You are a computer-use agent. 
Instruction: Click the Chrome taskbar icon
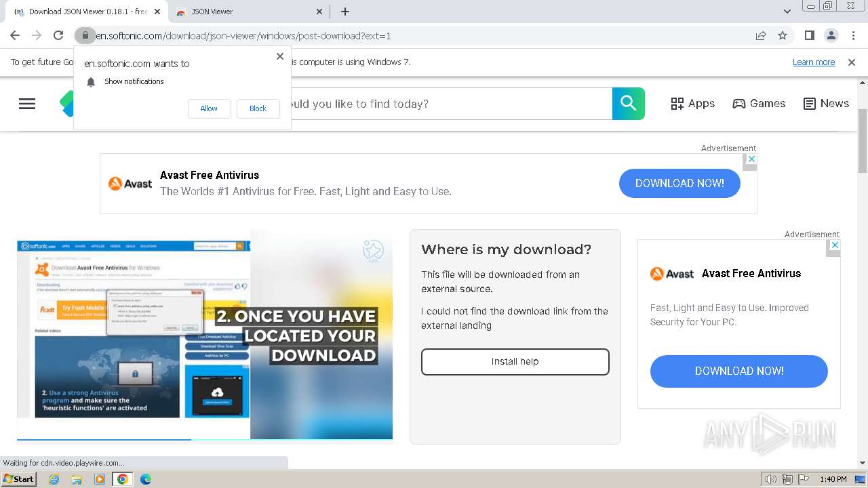coord(123,479)
